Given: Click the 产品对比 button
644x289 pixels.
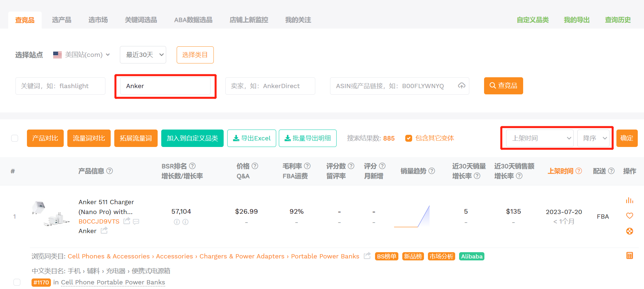Looking at the screenshot, I should (45, 138).
